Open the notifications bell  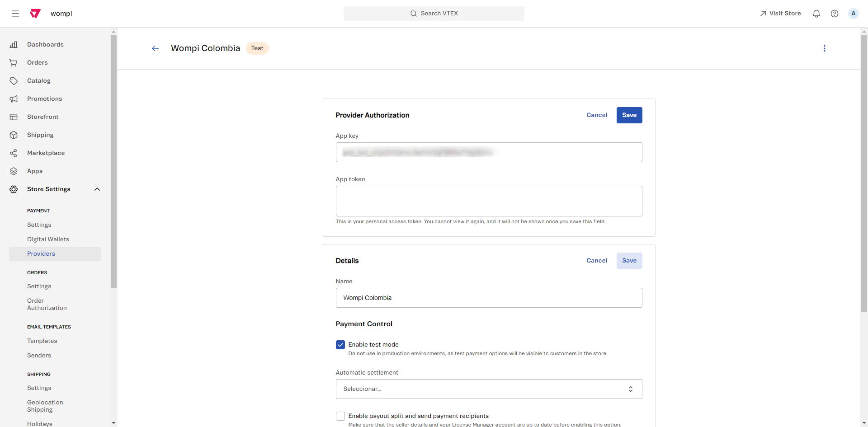(x=816, y=14)
